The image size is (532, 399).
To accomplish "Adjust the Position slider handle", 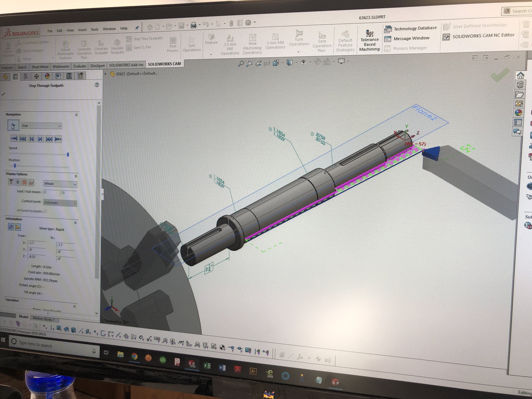I will (15, 165).
